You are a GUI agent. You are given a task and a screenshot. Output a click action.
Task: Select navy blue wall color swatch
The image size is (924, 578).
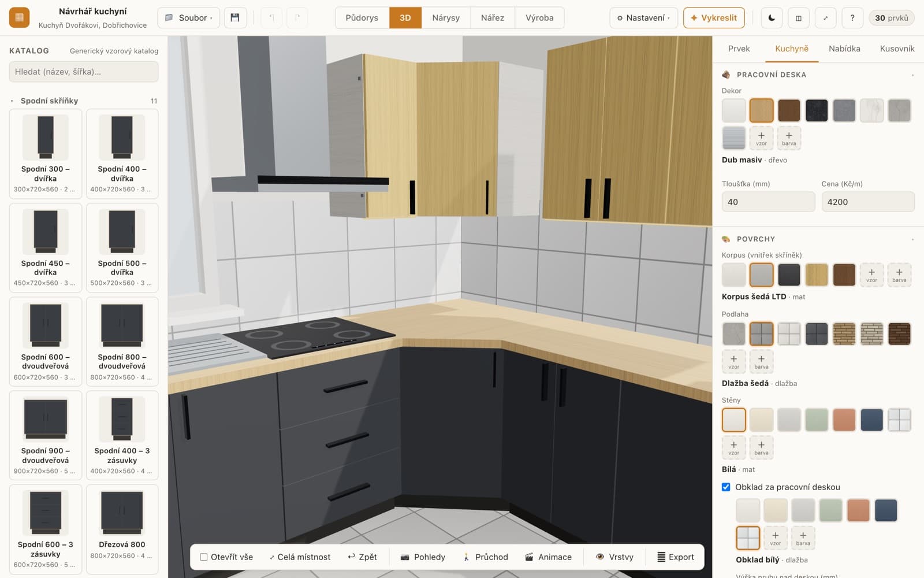[871, 420]
